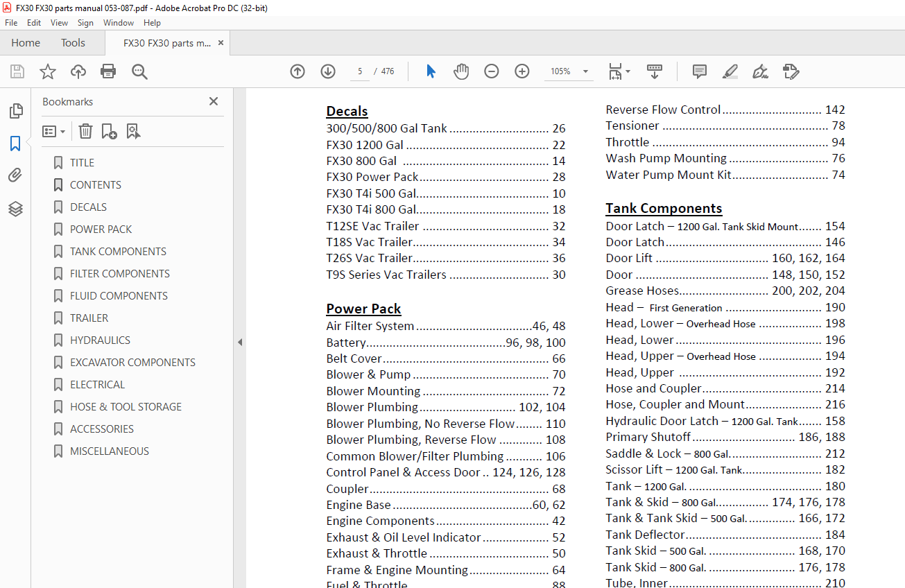Jump to POWER PACK bookmark
The image size is (905, 588).
click(101, 230)
